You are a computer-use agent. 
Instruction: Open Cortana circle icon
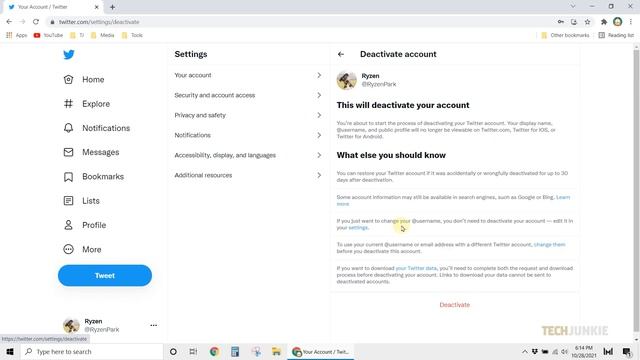[173, 351]
